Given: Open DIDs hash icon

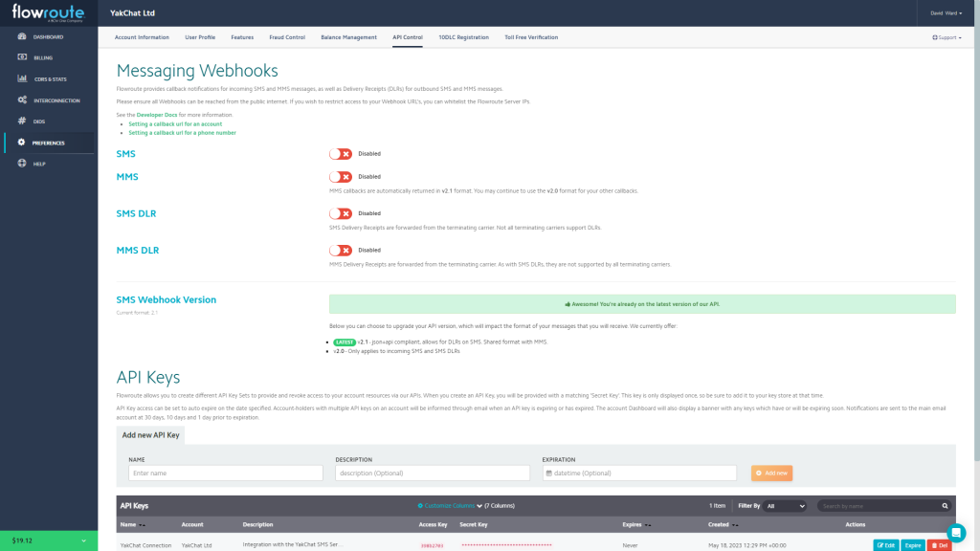Looking at the screenshot, I should tap(22, 121).
